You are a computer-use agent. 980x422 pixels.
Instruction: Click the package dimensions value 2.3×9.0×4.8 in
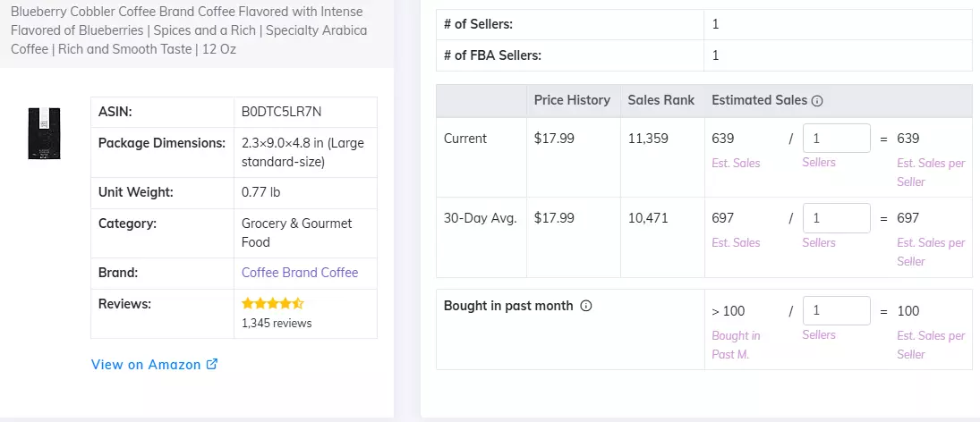(303, 152)
